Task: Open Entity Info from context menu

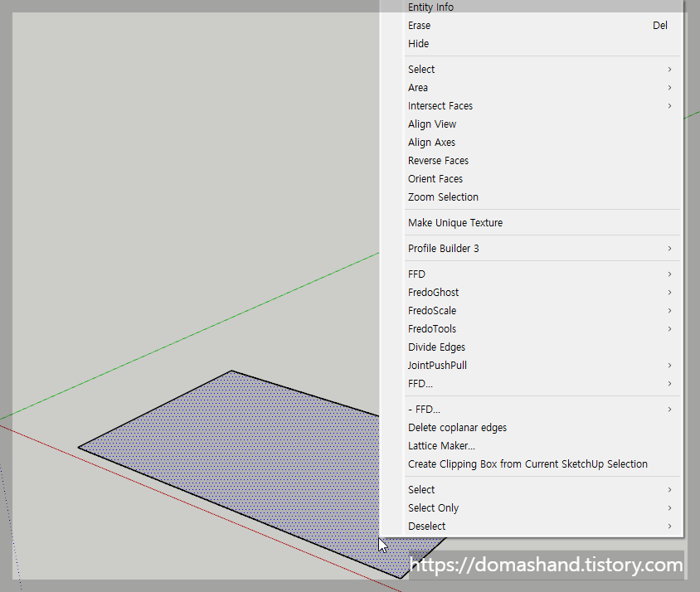Action: (x=531, y=7)
